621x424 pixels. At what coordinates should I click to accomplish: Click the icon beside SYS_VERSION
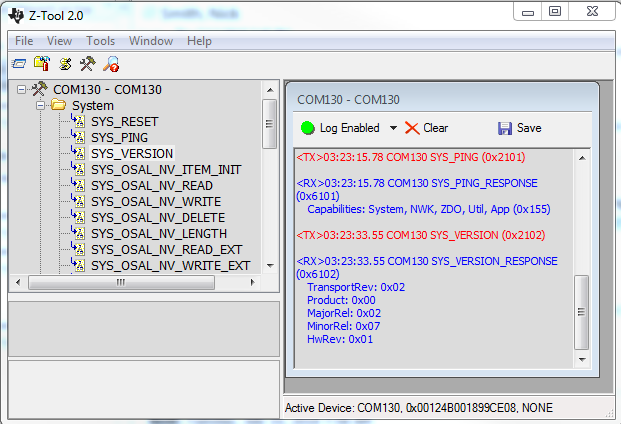pos(78,152)
